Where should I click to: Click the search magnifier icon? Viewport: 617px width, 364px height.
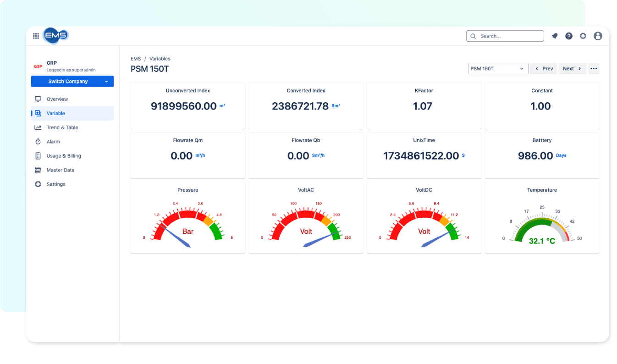tap(474, 36)
